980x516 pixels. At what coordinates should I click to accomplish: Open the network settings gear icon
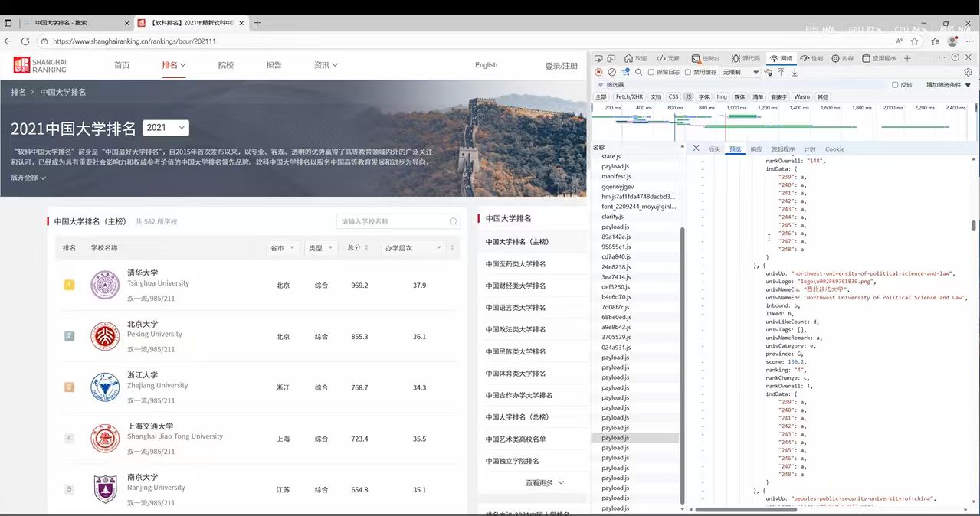pos(969,72)
